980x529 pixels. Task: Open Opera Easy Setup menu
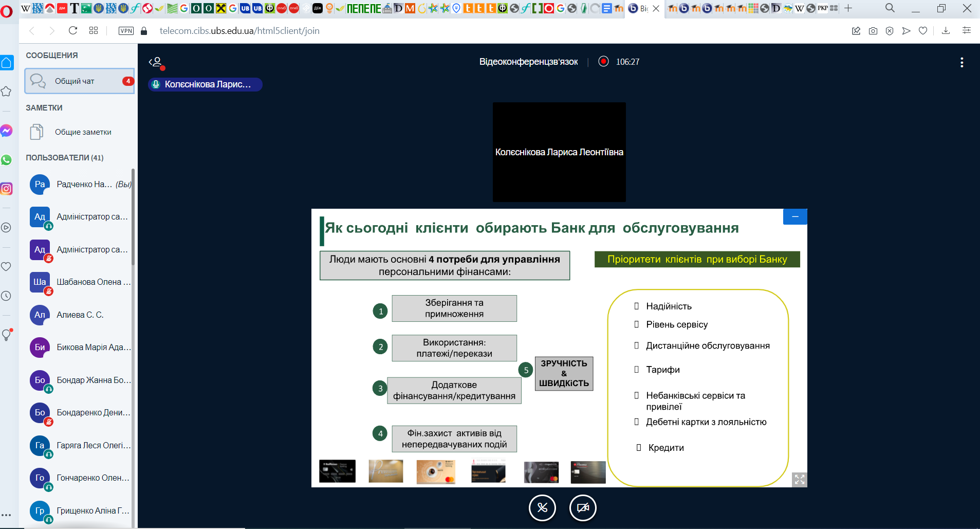tap(966, 31)
